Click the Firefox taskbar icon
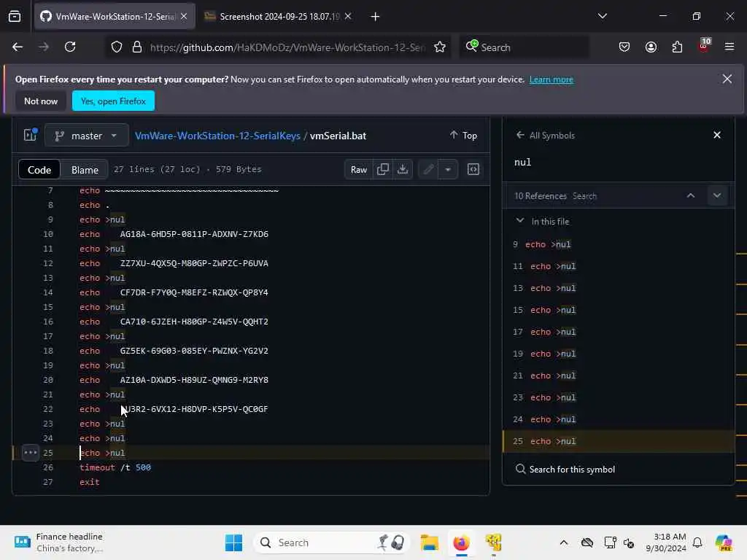Image resolution: width=747 pixels, height=560 pixels. pyautogui.click(x=461, y=542)
